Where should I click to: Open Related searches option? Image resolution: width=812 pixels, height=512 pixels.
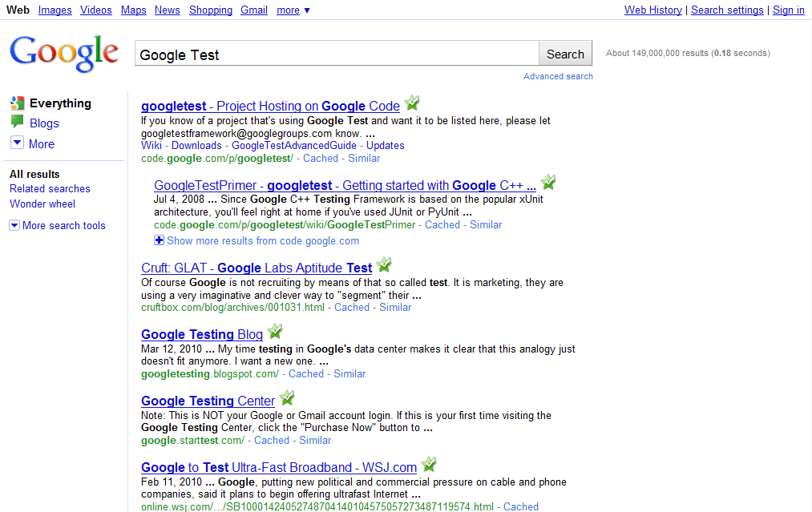pyautogui.click(x=50, y=188)
